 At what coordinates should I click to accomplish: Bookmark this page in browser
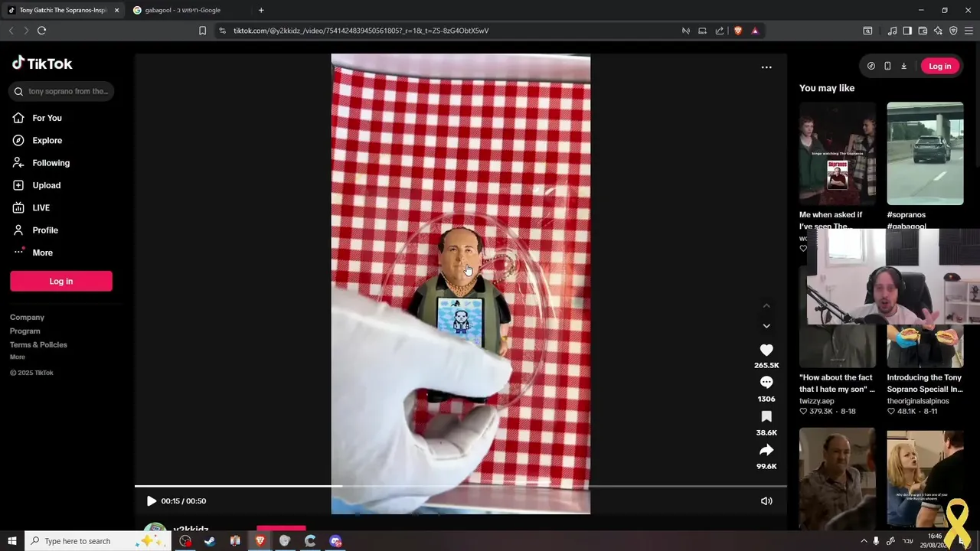tap(202, 31)
